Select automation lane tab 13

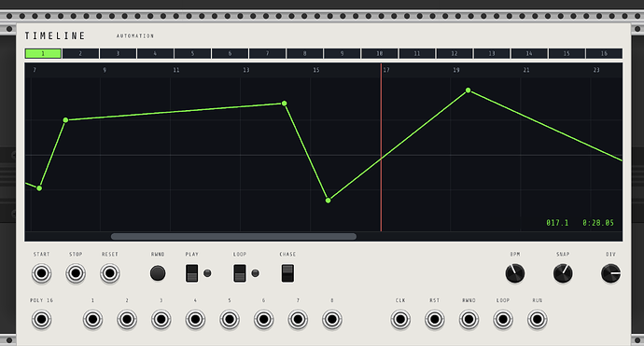pyautogui.click(x=492, y=53)
